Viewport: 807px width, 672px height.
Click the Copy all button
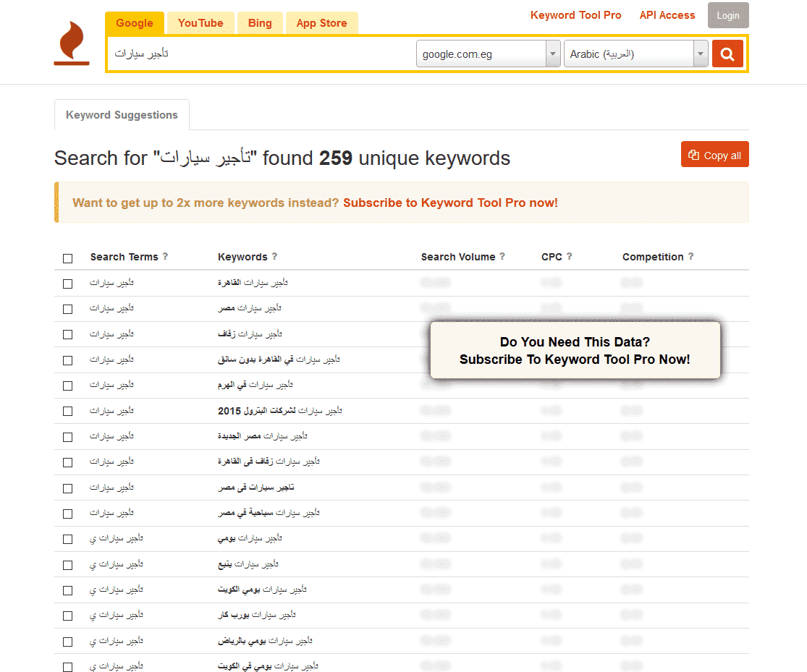tap(715, 154)
